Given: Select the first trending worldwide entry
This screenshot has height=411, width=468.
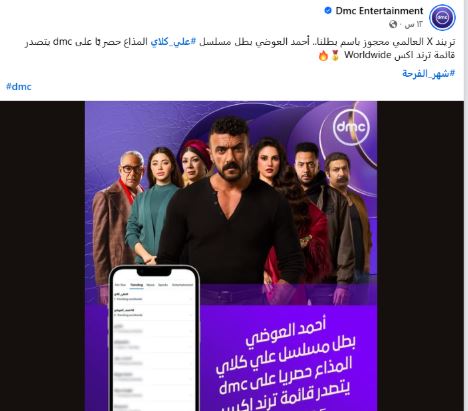Looking at the screenshot, I should point(154,297).
